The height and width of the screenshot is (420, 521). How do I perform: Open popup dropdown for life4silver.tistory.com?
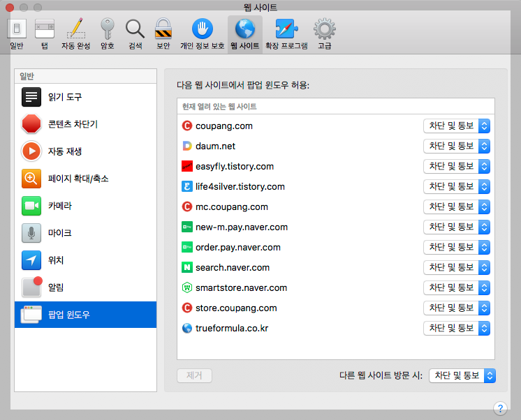457,186
